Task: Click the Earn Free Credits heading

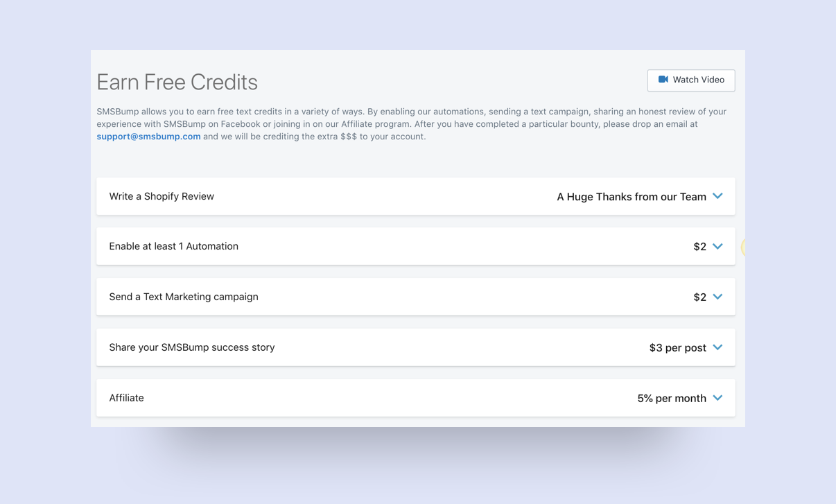Action: (x=177, y=82)
